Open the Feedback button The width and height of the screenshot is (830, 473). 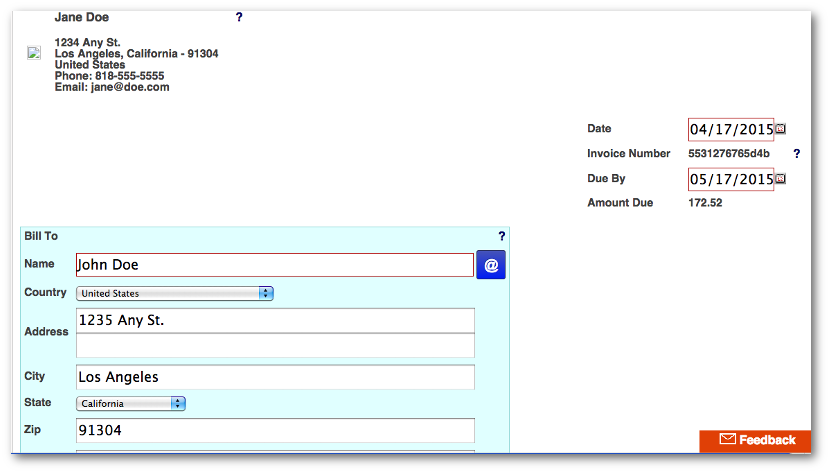(x=755, y=440)
